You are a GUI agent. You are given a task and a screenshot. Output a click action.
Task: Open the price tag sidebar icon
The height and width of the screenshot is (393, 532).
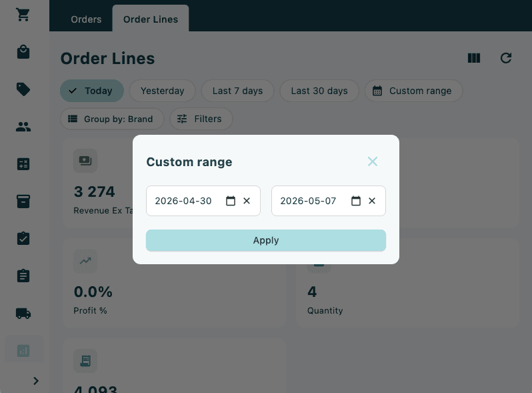[23, 89]
